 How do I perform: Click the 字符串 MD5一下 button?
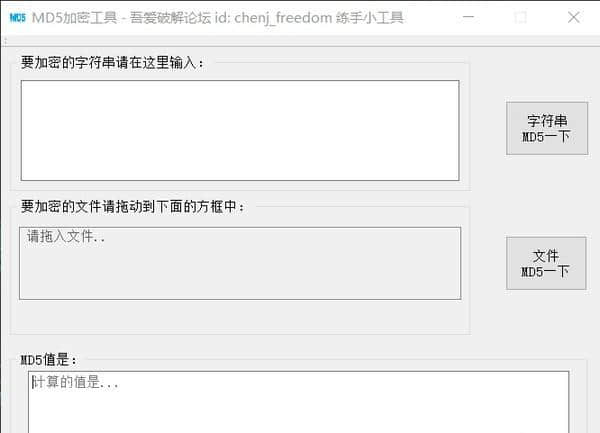[x=547, y=129]
